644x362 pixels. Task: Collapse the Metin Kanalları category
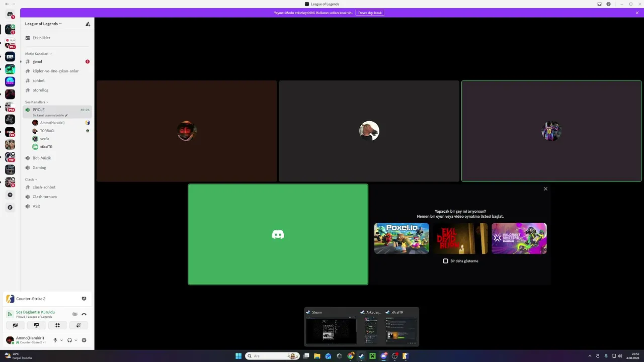pyautogui.click(x=38, y=54)
